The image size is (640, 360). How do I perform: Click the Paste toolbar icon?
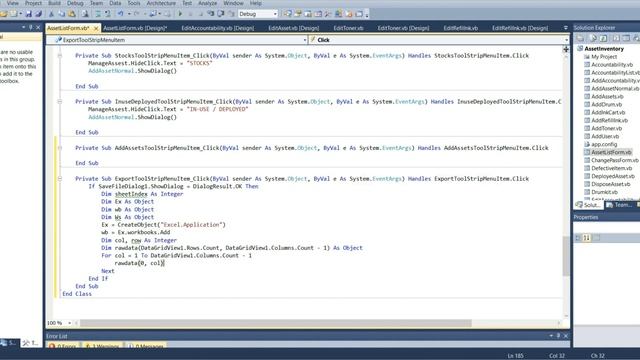click(x=72, y=14)
